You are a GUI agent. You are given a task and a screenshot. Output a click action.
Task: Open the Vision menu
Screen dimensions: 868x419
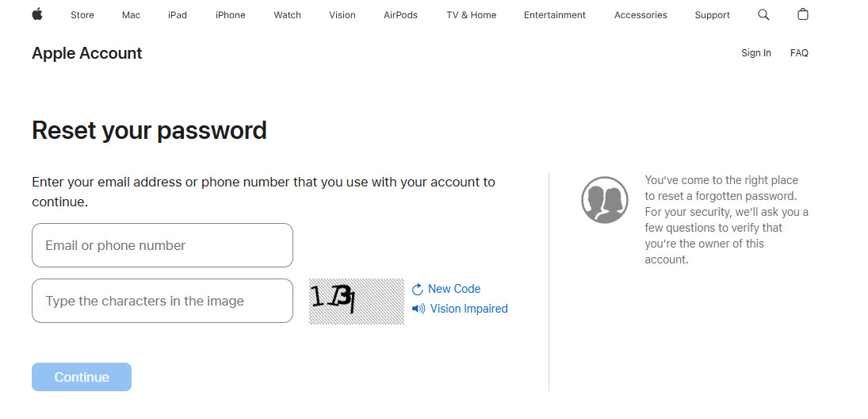tap(342, 15)
